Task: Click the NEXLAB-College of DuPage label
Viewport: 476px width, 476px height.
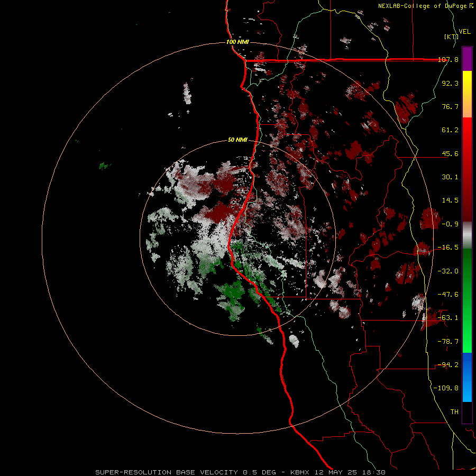Action: (x=425, y=6)
